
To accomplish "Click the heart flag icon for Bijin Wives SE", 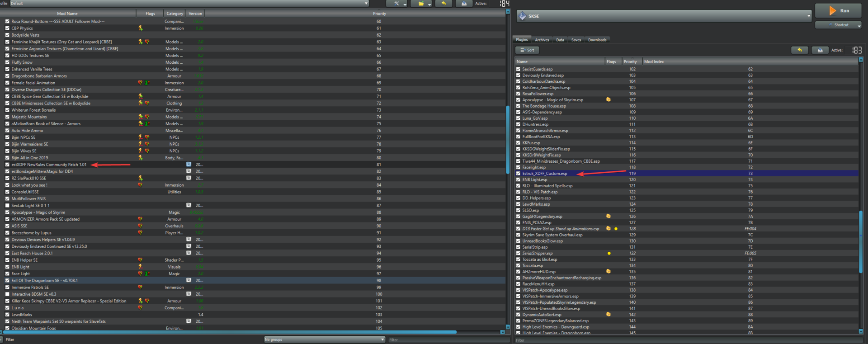I will click(147, 151).
